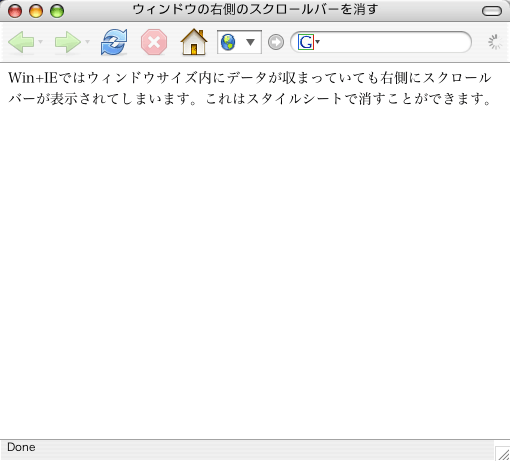The image size is (510, 461).
Task: Open the Forward button history dropdown arrow
Action: [x=88, y=42]
